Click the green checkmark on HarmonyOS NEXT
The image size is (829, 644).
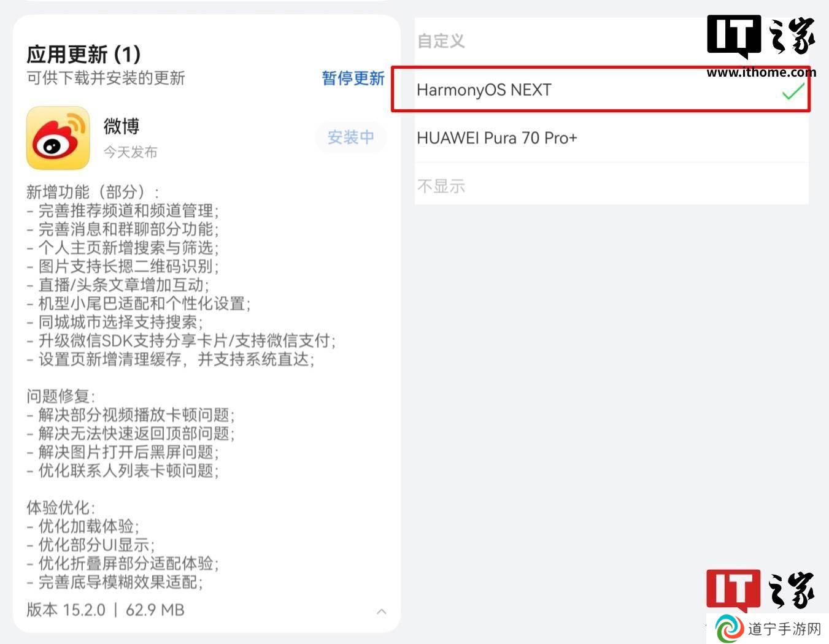(793, 91)
